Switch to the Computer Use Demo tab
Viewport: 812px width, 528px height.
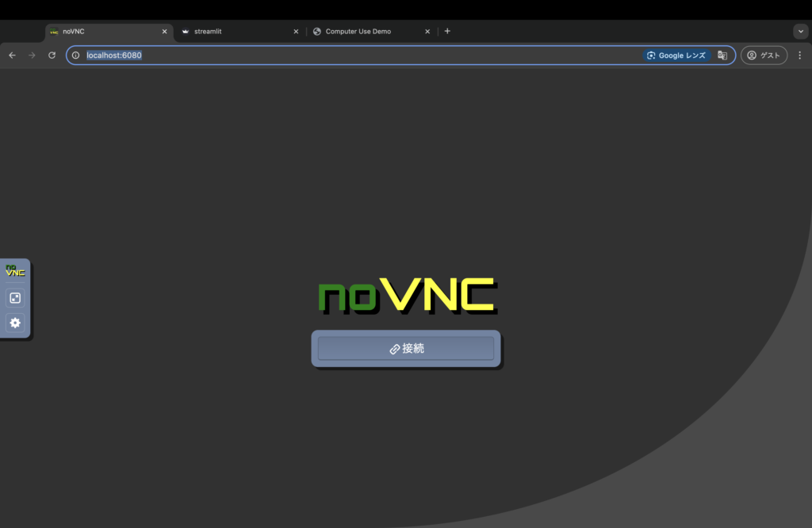coord(371,32)
